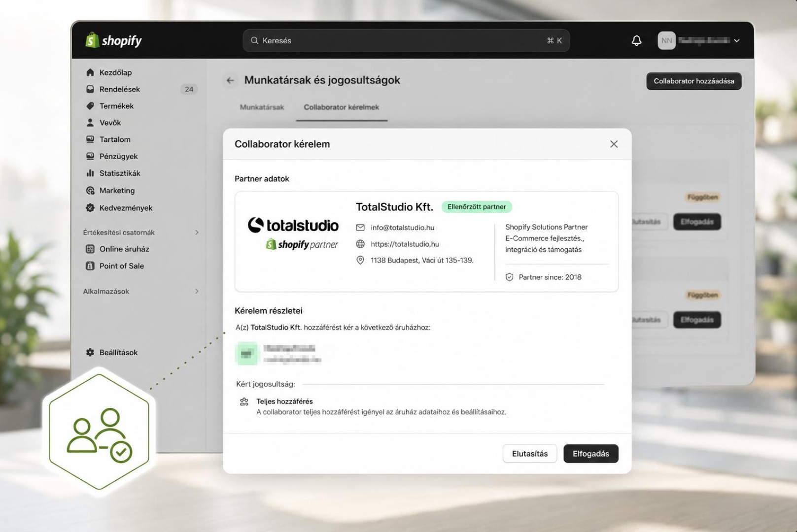797x532 pixels.
Task: Click the Rendelések sidebar label
Action: (x=120, y=89)
